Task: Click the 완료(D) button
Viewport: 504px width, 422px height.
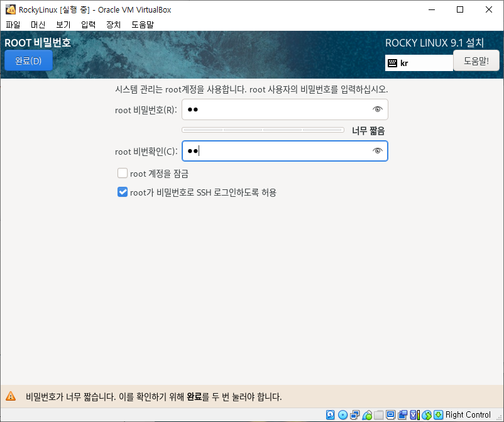Action: 28,60
